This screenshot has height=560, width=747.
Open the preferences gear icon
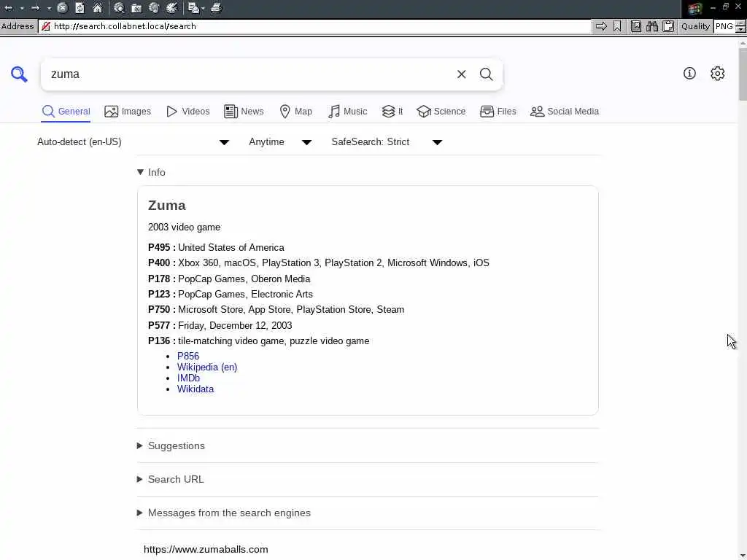718,74
